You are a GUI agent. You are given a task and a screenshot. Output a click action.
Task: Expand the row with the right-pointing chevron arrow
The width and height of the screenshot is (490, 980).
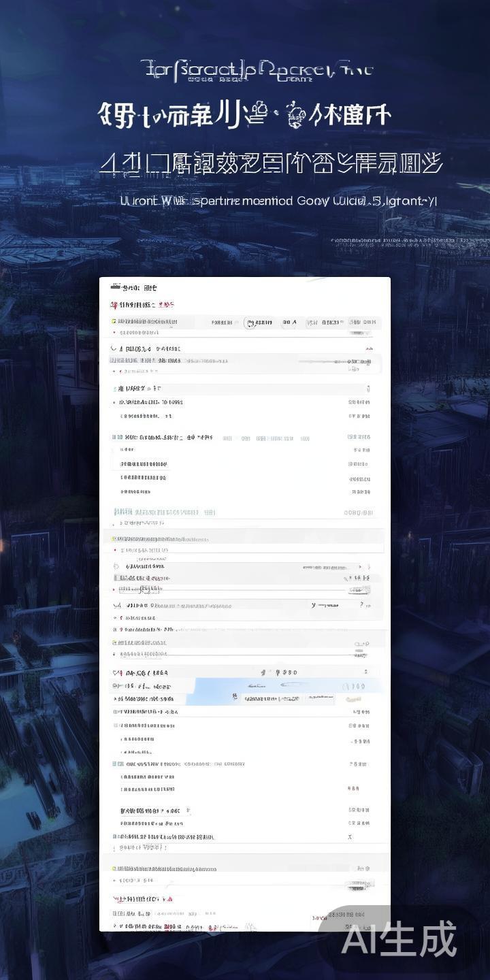(x=369, y=566)
